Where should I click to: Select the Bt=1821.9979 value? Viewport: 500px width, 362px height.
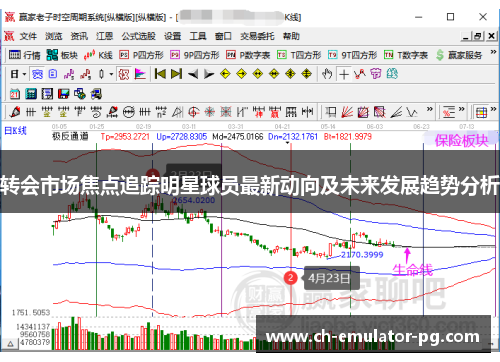[348, 136]
